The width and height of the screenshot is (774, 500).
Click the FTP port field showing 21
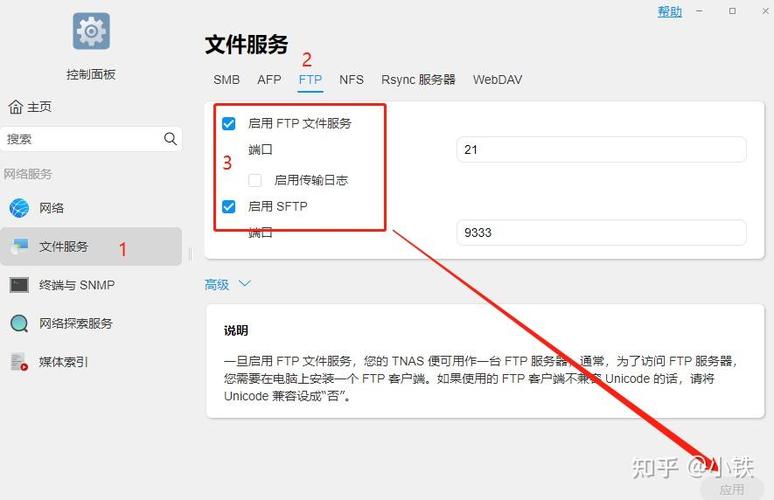[601, 150]
